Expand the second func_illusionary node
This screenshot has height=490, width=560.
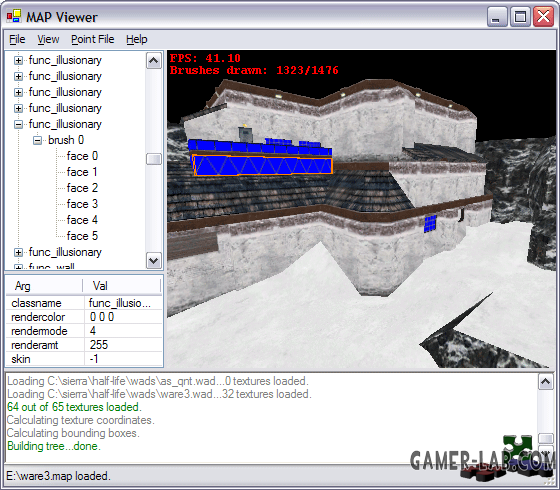coord(19,76)
